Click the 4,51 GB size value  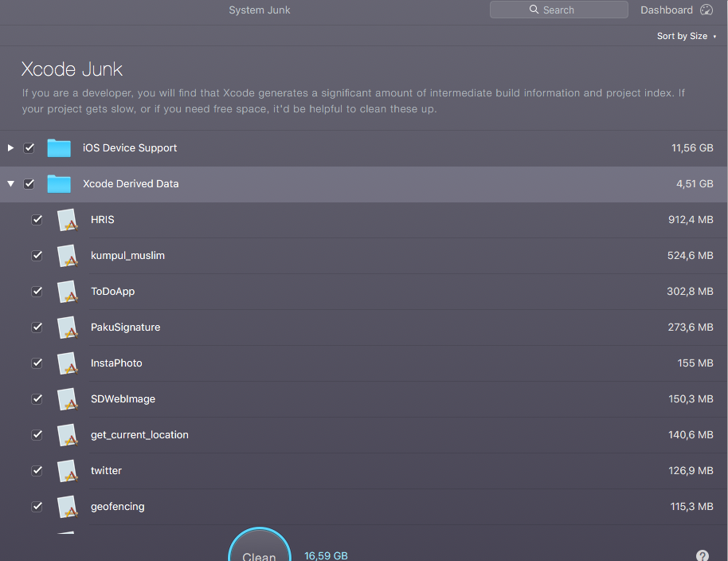click(x=695, y=184)
